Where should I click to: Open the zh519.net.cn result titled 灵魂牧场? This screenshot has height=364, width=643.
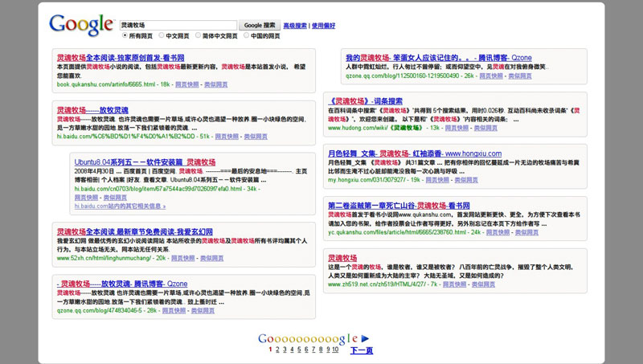pos(342,258)
